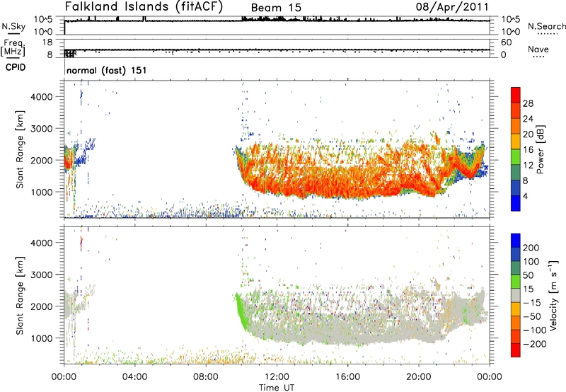Select the '4' power scale value

tap(525, 197)
